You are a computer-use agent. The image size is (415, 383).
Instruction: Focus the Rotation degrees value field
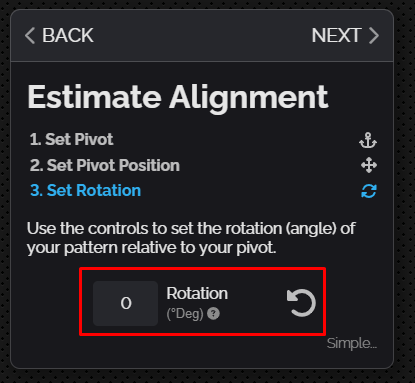coord(126,303)
